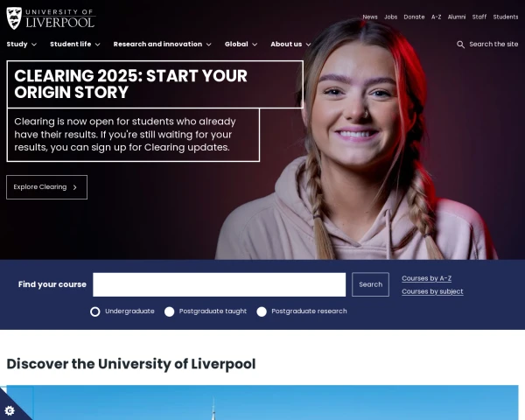Open Courses by subject link

pyautogui.click(x=432, y=291)
